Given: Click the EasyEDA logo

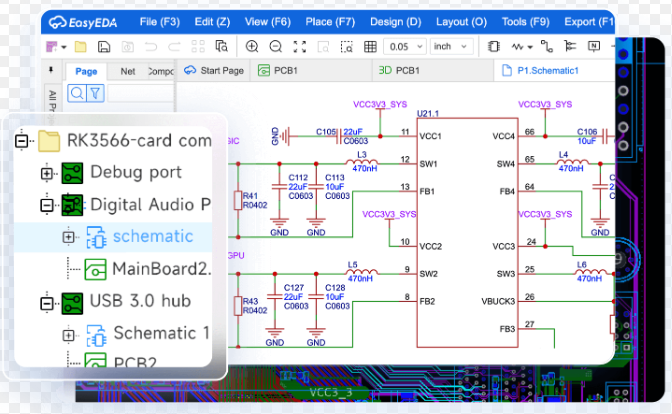Looking at the screenshot, I should [x=83, y=21].
